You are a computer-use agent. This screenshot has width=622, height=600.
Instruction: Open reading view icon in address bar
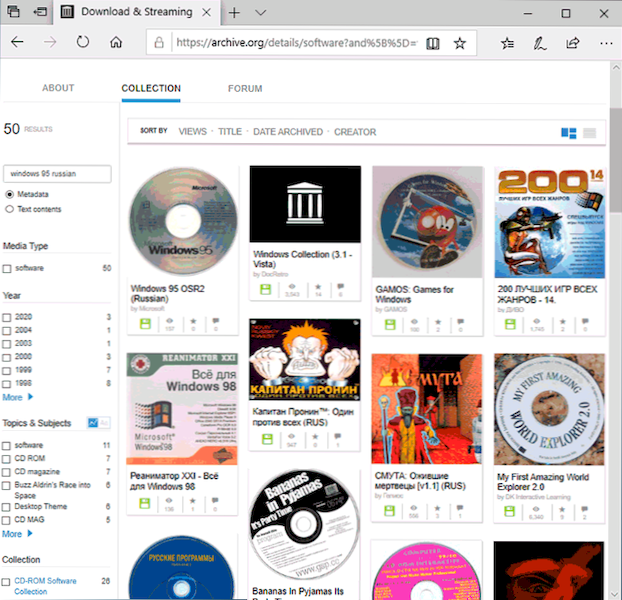pyautogui.click(x=433, y=43)
